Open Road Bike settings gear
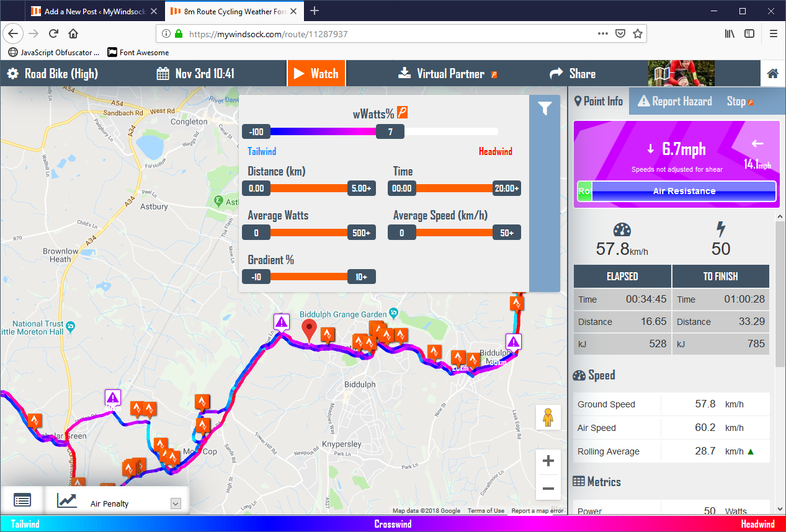The image size is (786, 532). tap(12, 74)
